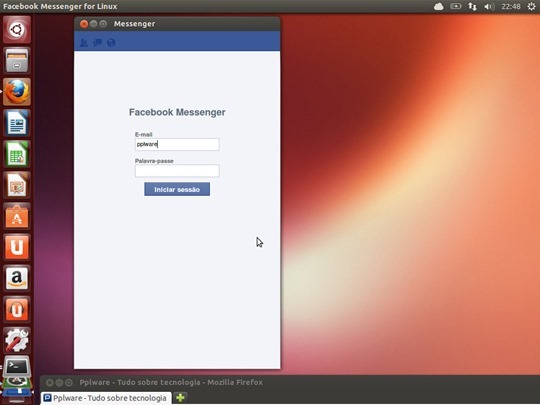The height and width of the screenshot is (405, 540).
Task: Launch LibreOffice Writer from the launcher
Action: point(17,123)
